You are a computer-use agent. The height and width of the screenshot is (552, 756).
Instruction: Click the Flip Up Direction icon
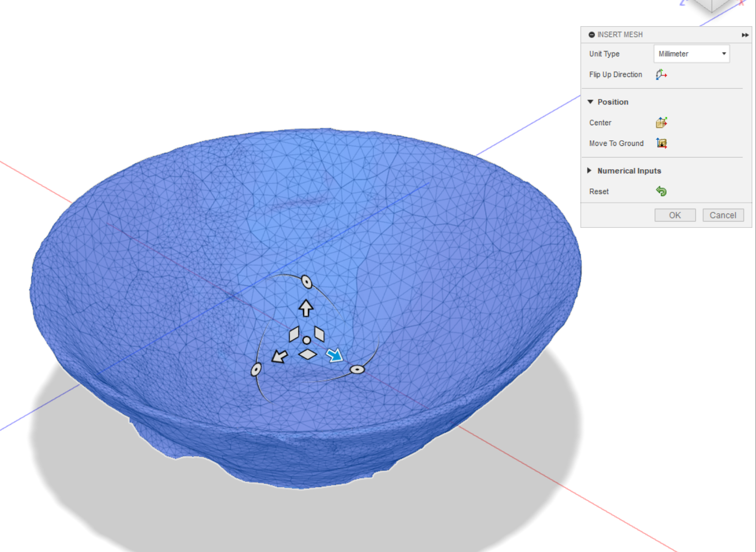[x=661, y=74]
